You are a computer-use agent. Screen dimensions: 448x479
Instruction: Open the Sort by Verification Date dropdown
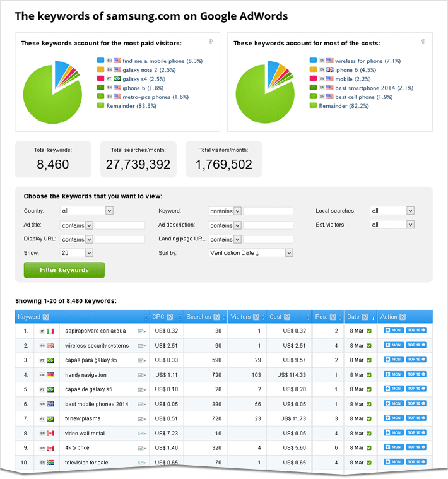(251, 253)
